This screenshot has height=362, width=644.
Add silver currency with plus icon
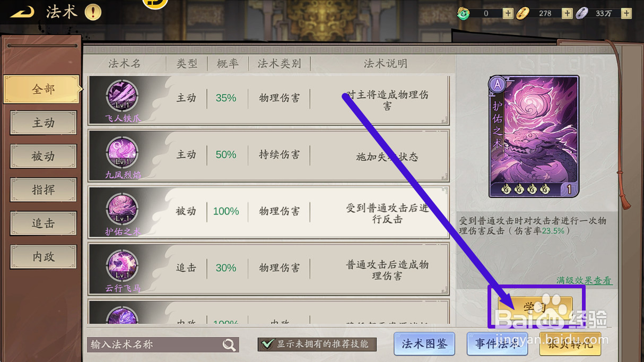[x=626, y=13]
